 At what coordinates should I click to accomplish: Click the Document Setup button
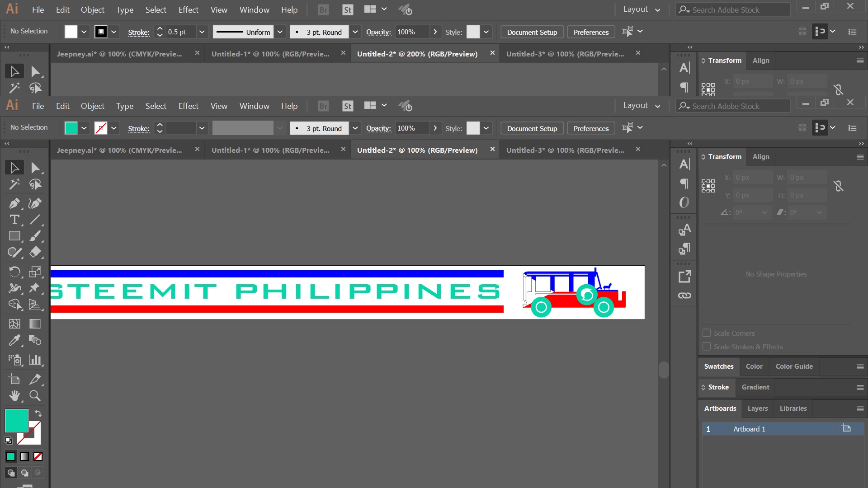532,128
